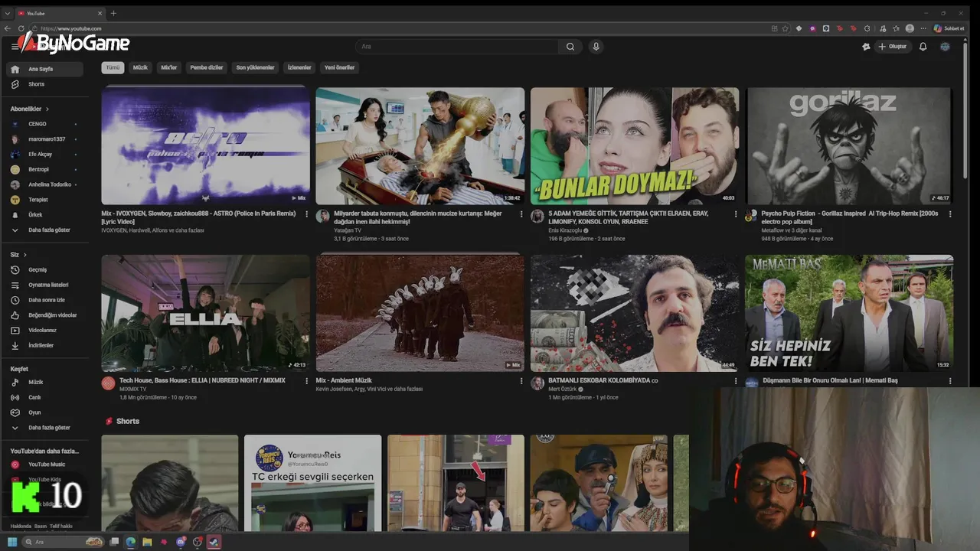Viewport: 980px width, 551px height.
Task: Click the browser address bar URL
Action: coord(70,28)
